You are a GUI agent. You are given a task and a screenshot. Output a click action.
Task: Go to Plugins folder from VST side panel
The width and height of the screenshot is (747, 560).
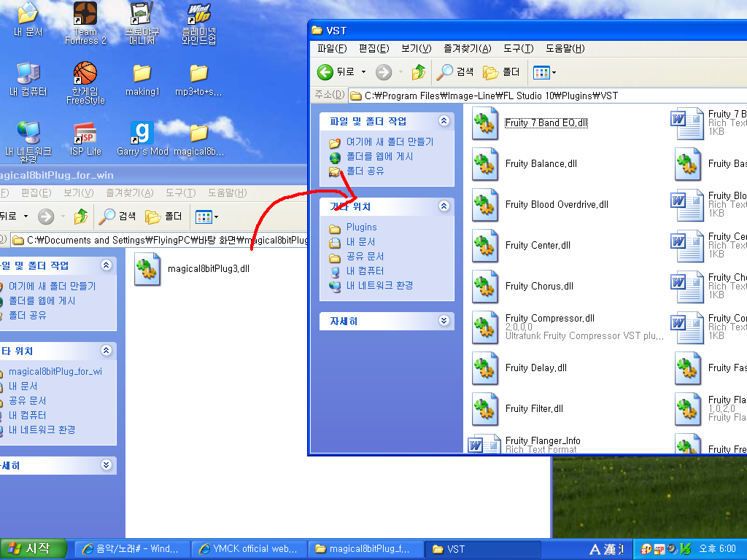(361, 227)
